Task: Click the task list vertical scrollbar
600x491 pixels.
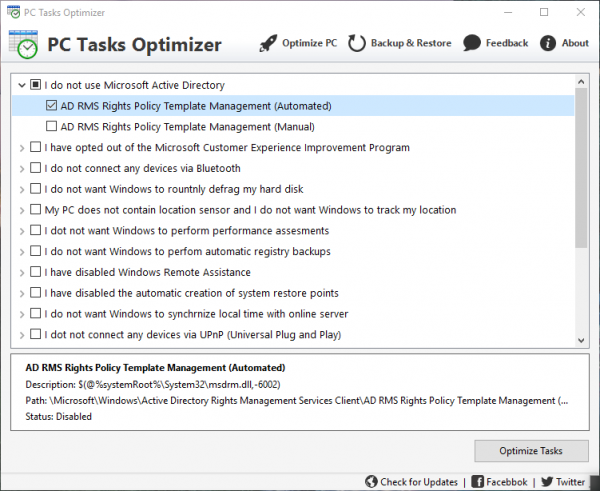Action: (x=581, y=160)
